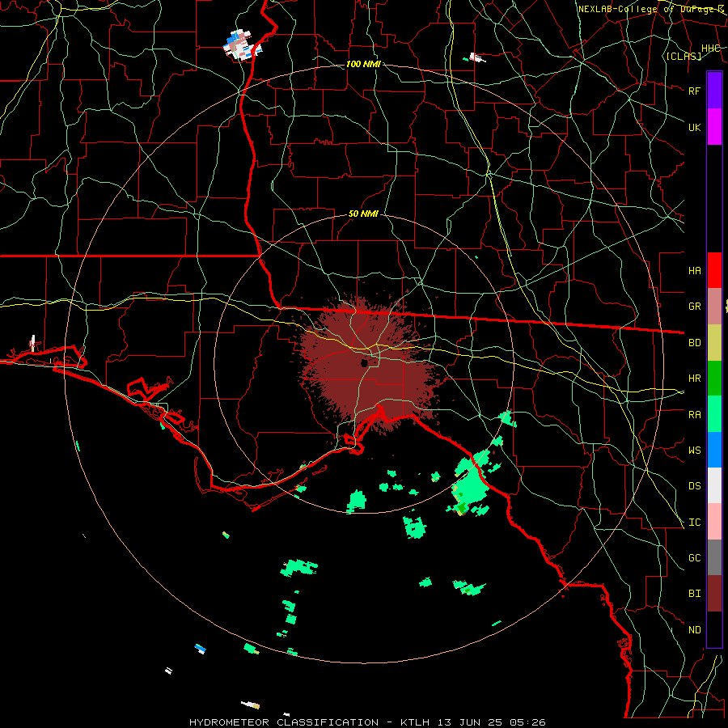The image size is (728, 728).
Task: Click the BD legend label
Action: click(x=694, y=343)
